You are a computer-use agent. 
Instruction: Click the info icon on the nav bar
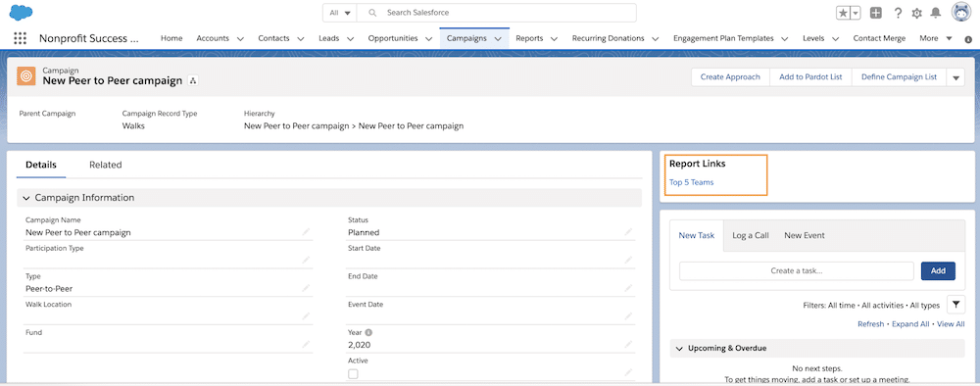pyautogui.click(x=967, y=39)
